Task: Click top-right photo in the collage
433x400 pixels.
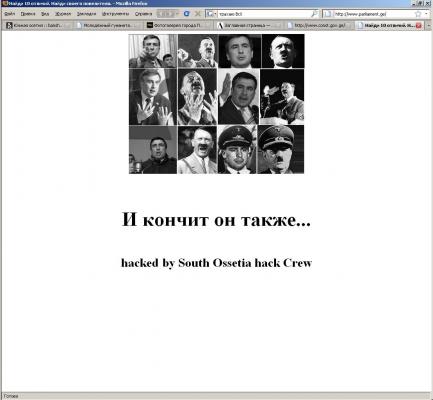Action: (x=283, y=51)
